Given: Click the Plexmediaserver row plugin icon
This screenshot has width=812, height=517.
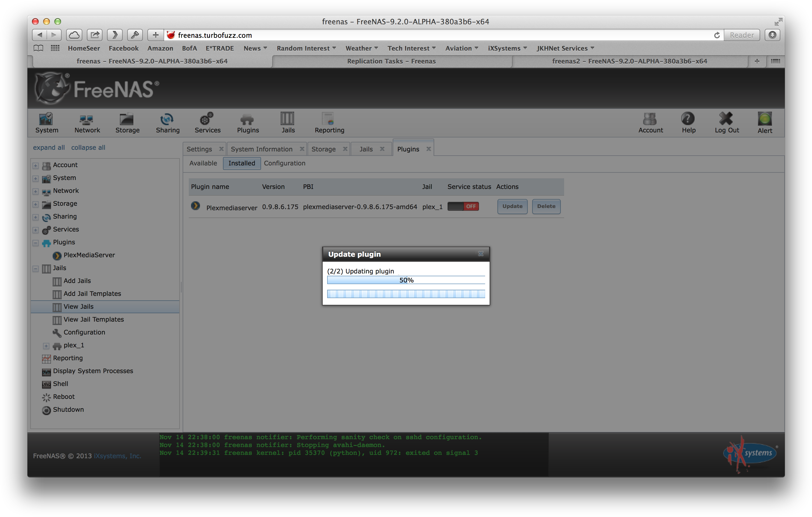Looking at the screenshot, I should 195,206.
